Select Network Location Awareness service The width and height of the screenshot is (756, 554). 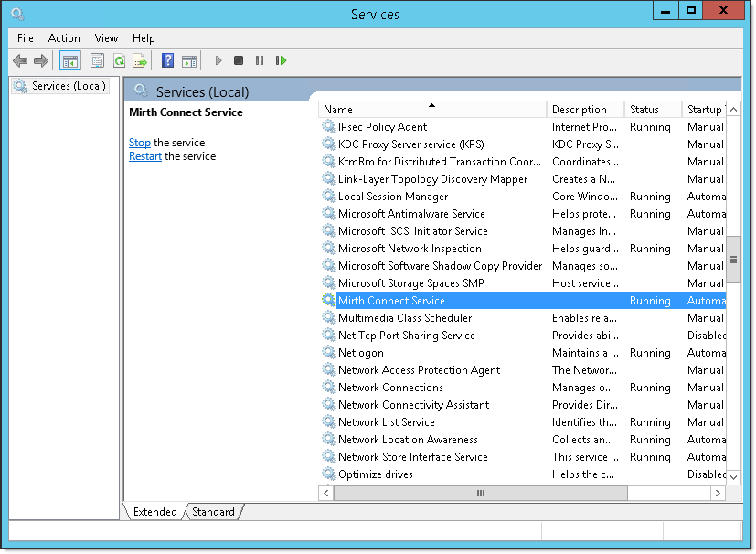[x=522, y=439]
